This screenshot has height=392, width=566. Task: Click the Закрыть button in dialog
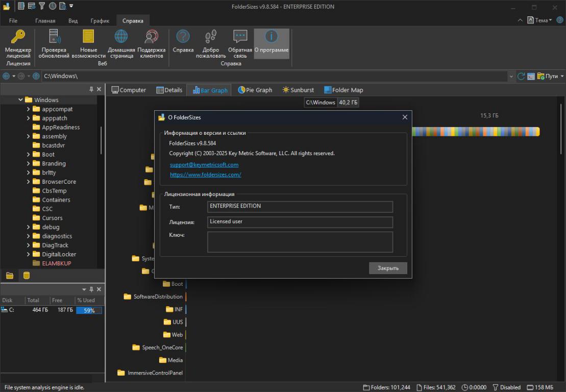pos(388,268)
